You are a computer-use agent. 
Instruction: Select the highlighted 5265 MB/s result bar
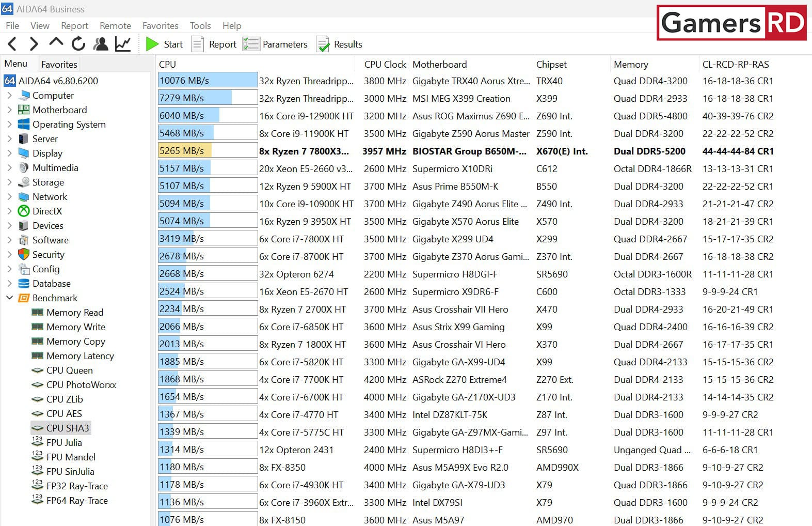(x=208, y=151)
